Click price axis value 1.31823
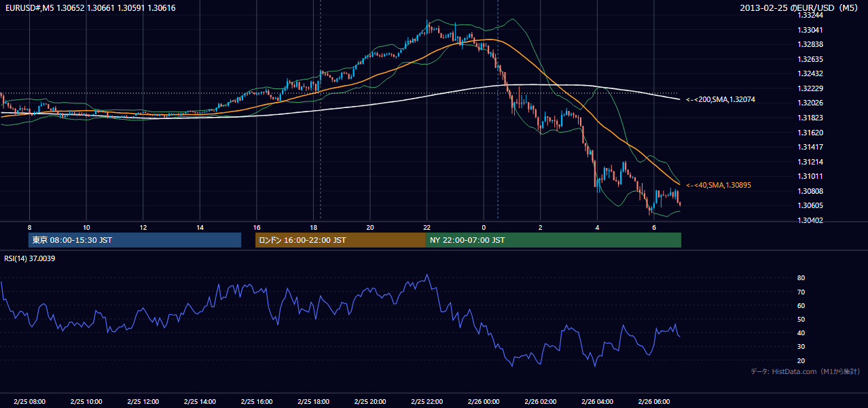This screenshot has width=868, height=408. tap(812, 118)
